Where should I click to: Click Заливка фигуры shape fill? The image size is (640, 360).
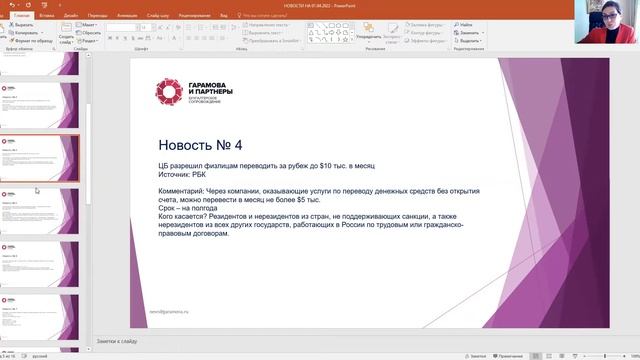click(x=424, y=25)
